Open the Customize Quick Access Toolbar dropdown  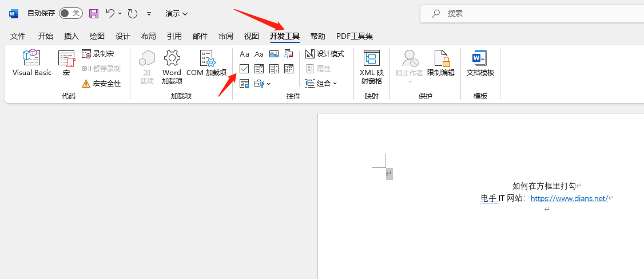[149, 13]
